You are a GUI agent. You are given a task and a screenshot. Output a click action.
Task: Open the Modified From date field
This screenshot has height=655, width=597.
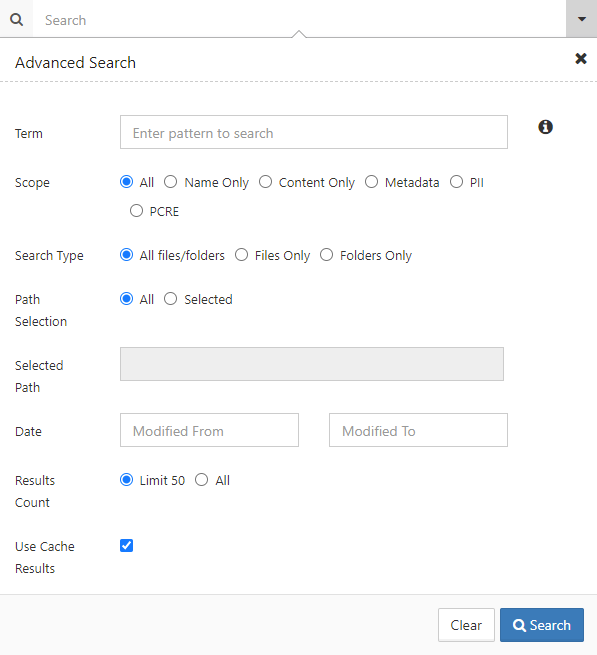point(209,430)
